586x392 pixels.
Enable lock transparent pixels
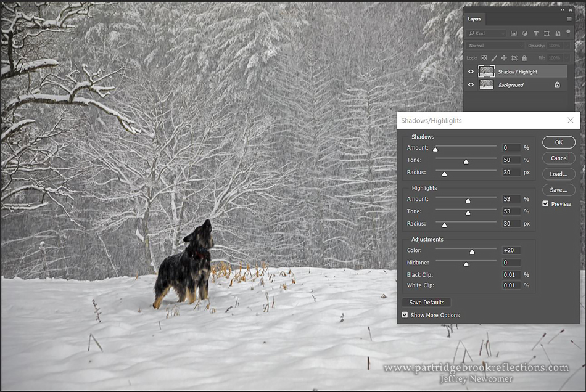484,58
